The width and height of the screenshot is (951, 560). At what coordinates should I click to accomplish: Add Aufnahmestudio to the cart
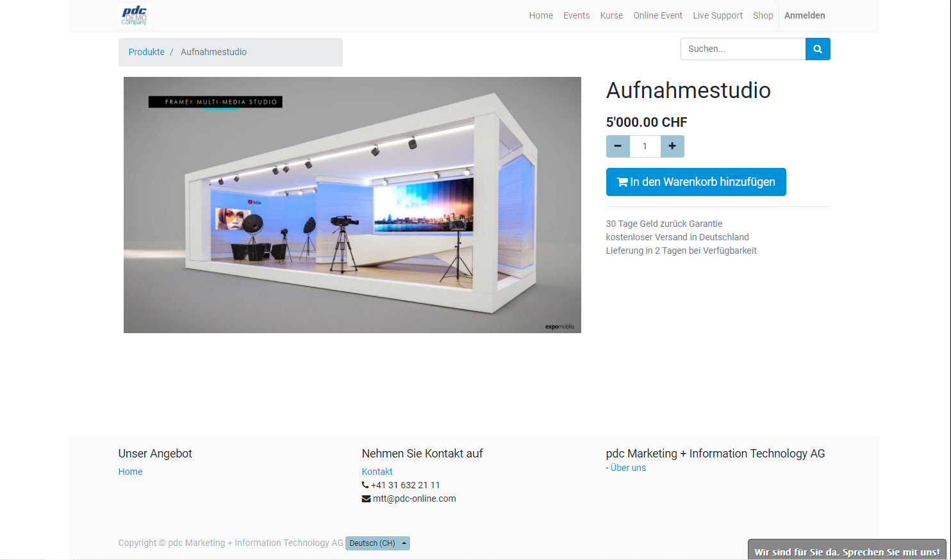tap(696, 182)
